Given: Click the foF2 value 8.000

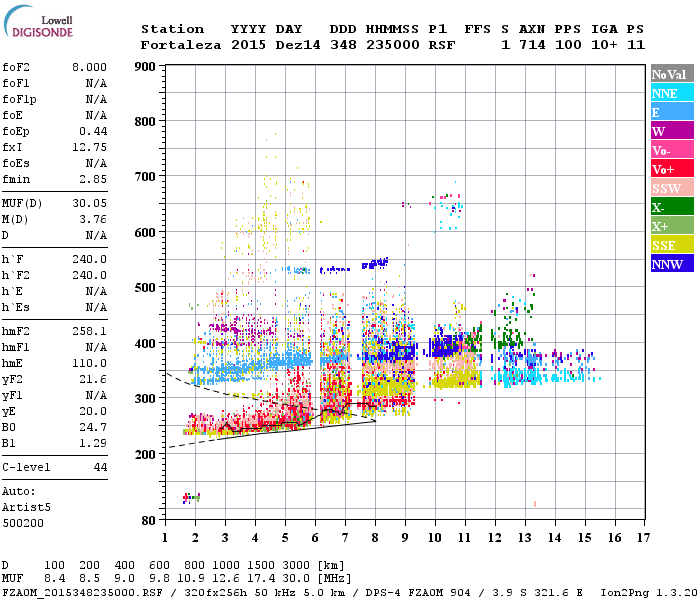Looking at the screenshot, I should [89, 67].
